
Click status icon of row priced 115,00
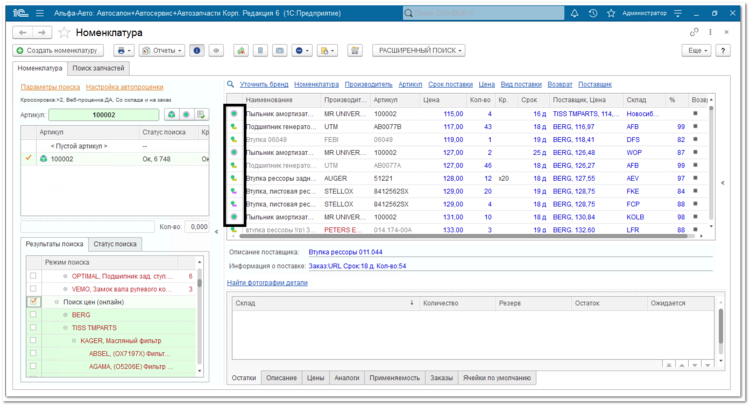pyautogui.click(x=234, y=114)
